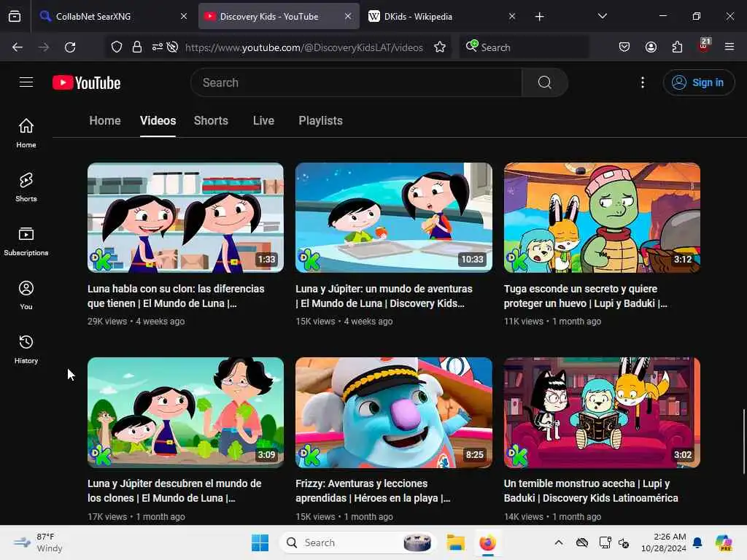Viewport: 747px width, 560px height.
Task: Open the site permissions icon in address bar
Action: 158,47
